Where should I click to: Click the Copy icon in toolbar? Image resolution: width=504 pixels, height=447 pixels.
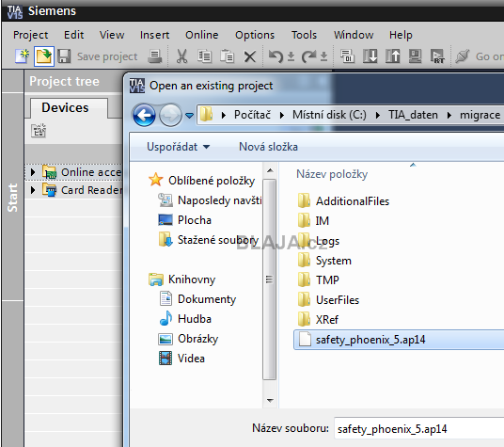(x=204, y=56)
